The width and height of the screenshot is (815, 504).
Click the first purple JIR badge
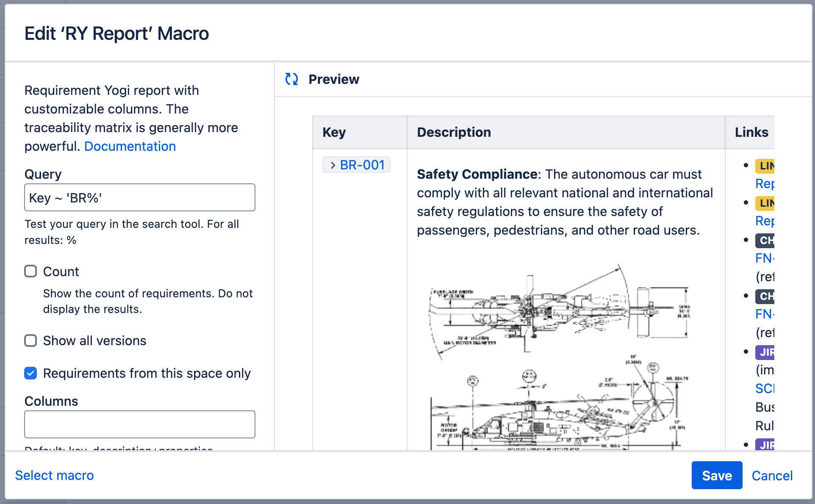(765, 352)
